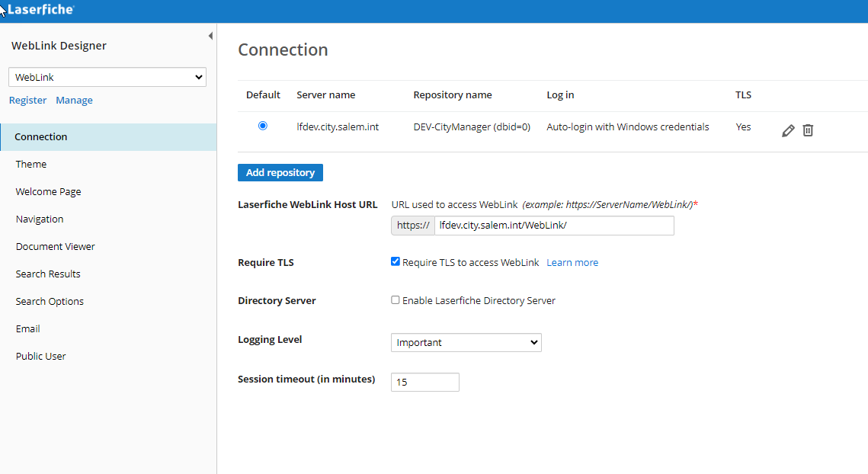868x474 pixels.
Task: Open the Search Options section
Action: 50,301
